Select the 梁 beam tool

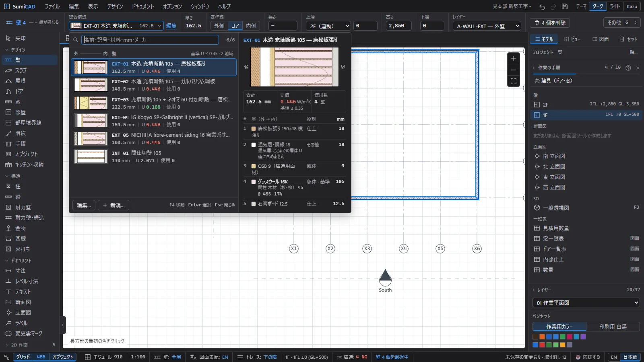[30, 197]
